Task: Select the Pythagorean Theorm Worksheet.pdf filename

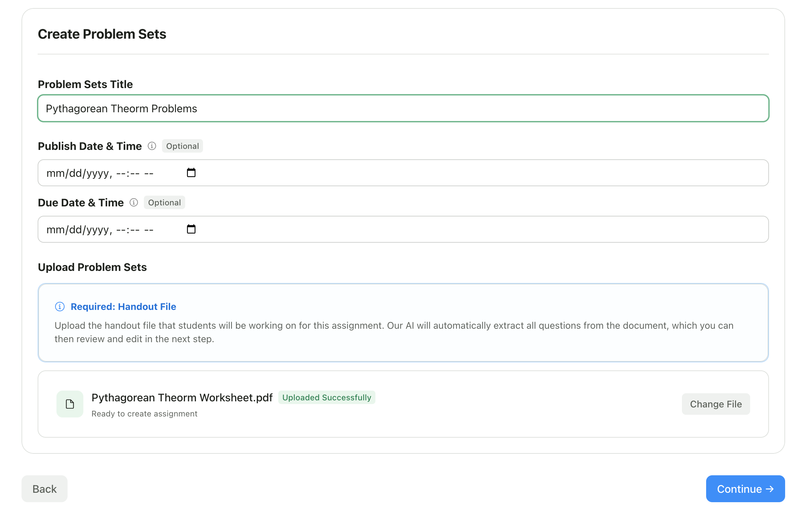Action: [182, 398]
